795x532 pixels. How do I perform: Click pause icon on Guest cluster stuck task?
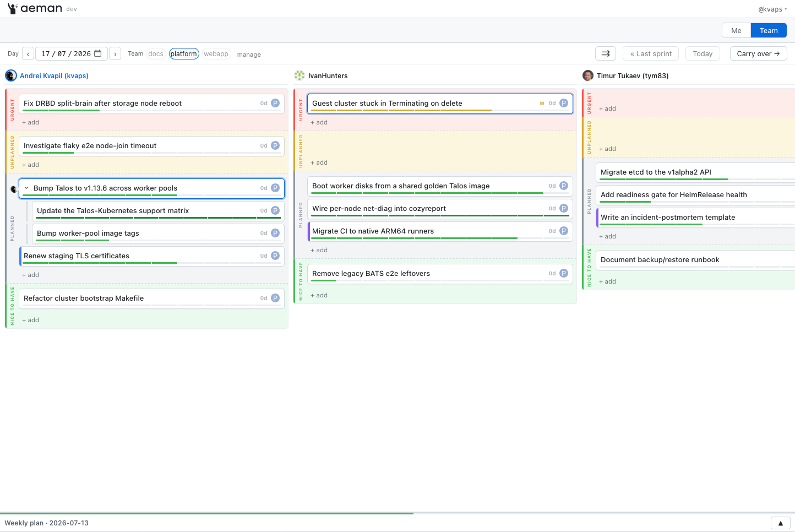tap(542, 103)
